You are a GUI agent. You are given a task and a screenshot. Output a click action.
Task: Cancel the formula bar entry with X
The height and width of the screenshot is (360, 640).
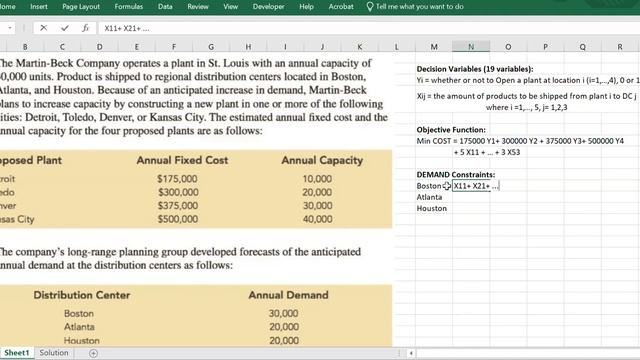coord(44,28)
